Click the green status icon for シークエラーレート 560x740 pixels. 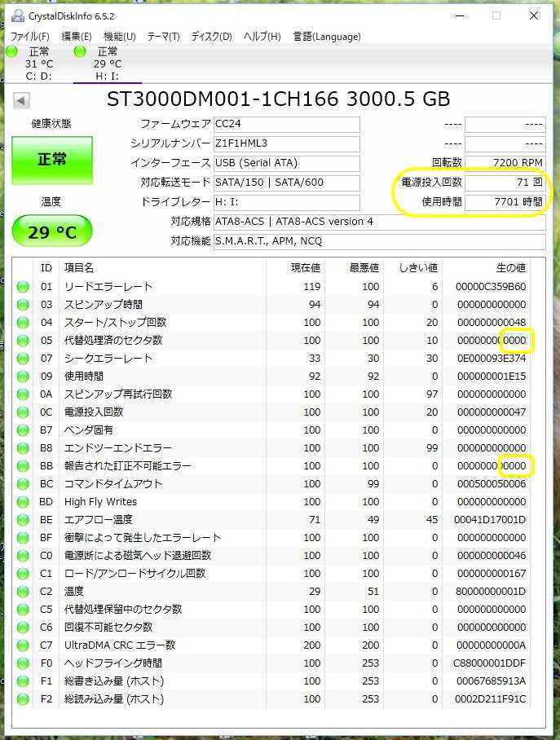click(23, 359)
